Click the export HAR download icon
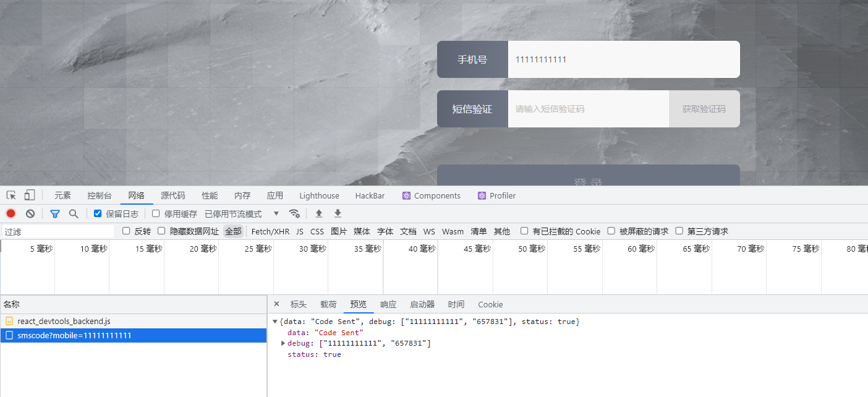The image size is (868, 397). [x=338, y=214]
